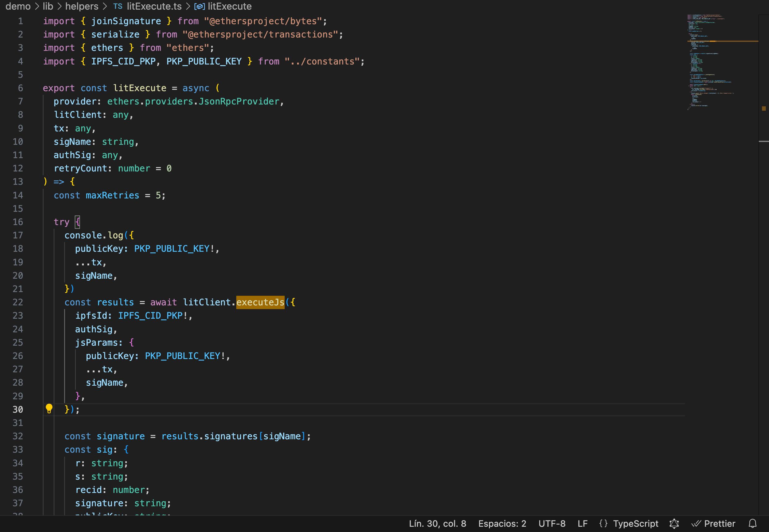Click the Prettier double-checkmark icon
This screenshot has width=769, height=532.
point(696,524)
